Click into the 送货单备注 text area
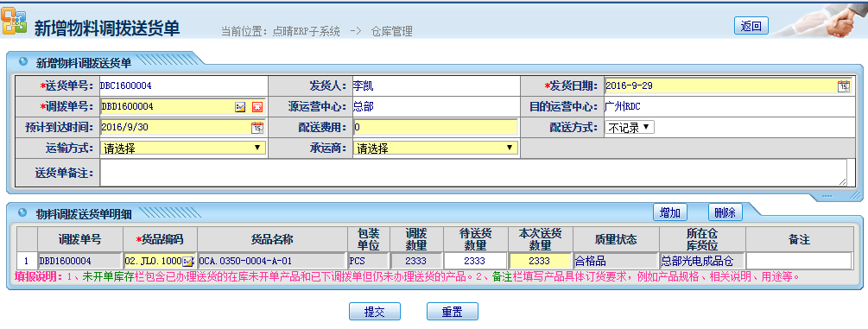The width and height of the screenshot is (868, 329). pyautogui.click(x=473, y=173)
